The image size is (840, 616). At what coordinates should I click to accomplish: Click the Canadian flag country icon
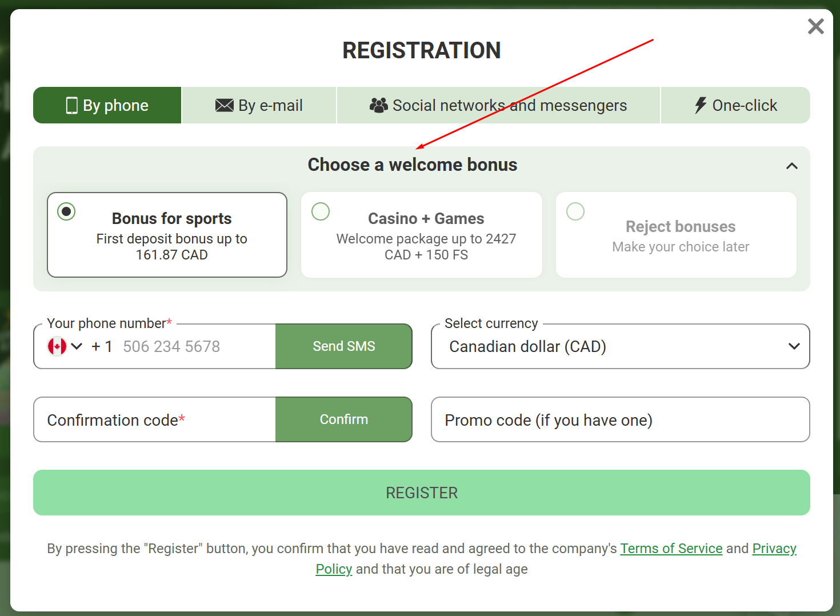pos(57,346)
